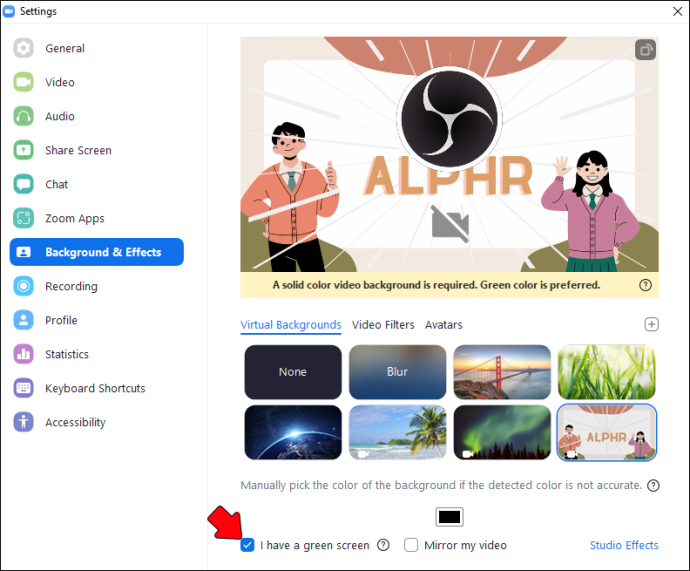Open the Share Screen settings

[x=96, y=150]
